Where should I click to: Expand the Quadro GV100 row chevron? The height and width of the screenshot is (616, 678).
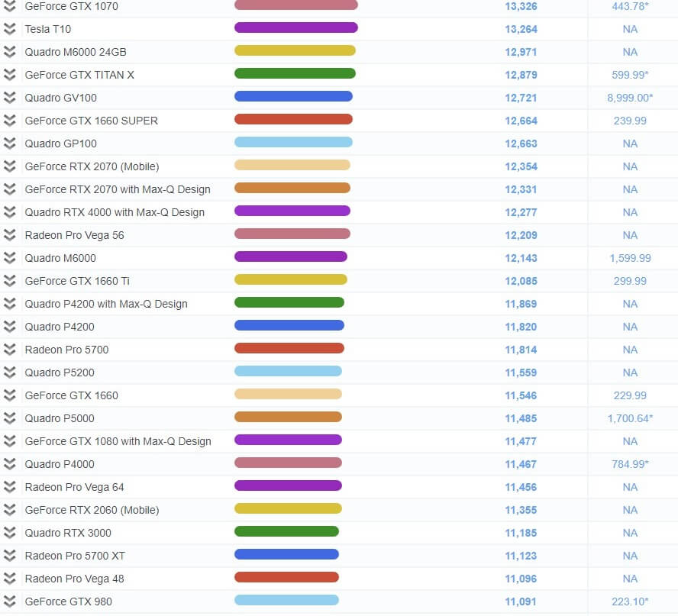click(9, 98)
